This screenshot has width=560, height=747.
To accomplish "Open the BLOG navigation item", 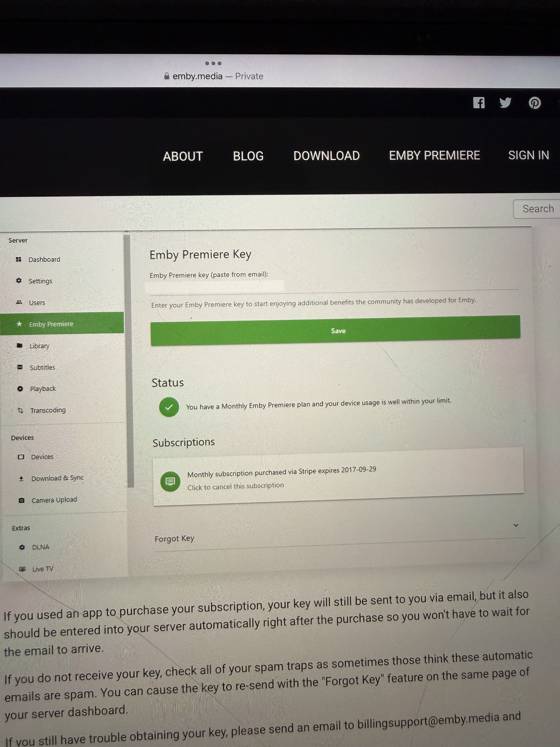I will [248, 156].
